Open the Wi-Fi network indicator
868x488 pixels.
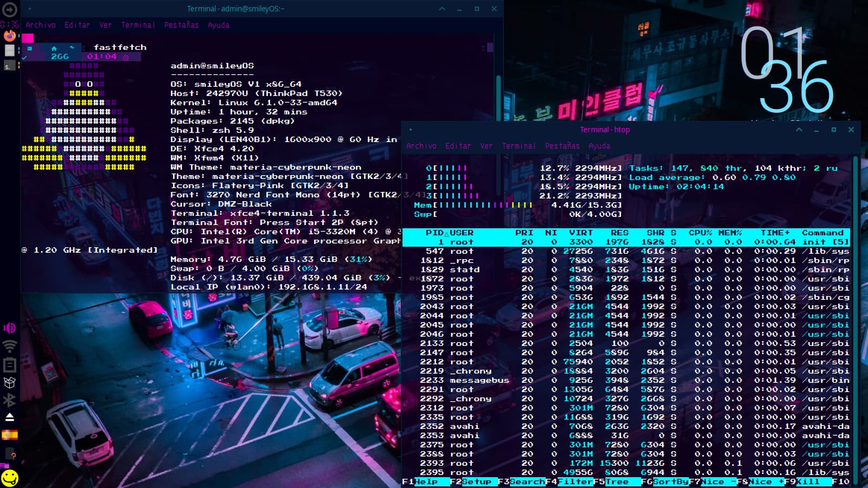pyautogui.click(x=10, y=346)
